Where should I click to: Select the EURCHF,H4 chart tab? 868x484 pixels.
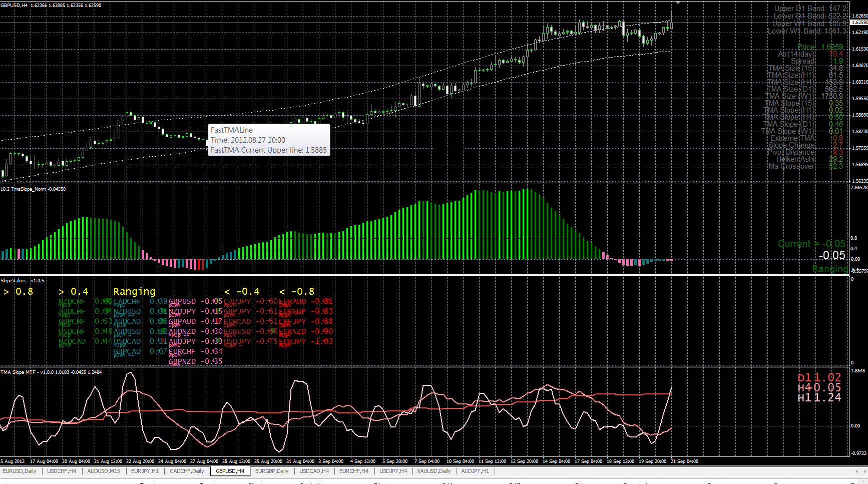click(x=354, y=471)
